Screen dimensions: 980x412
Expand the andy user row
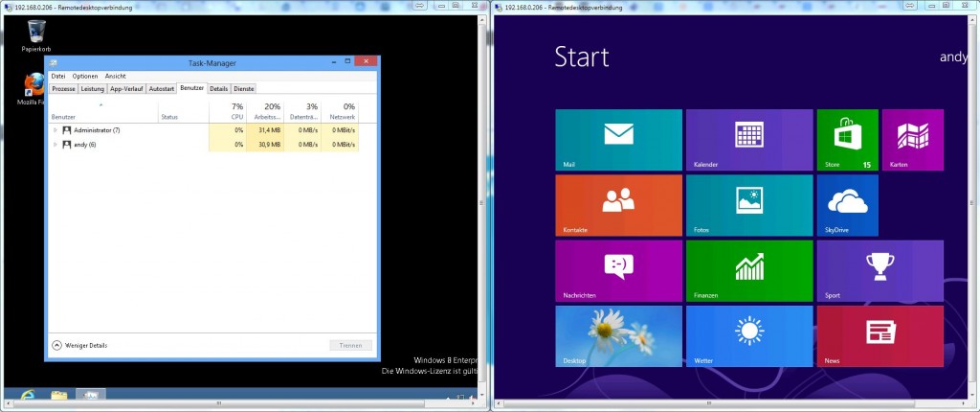point(56,145)
